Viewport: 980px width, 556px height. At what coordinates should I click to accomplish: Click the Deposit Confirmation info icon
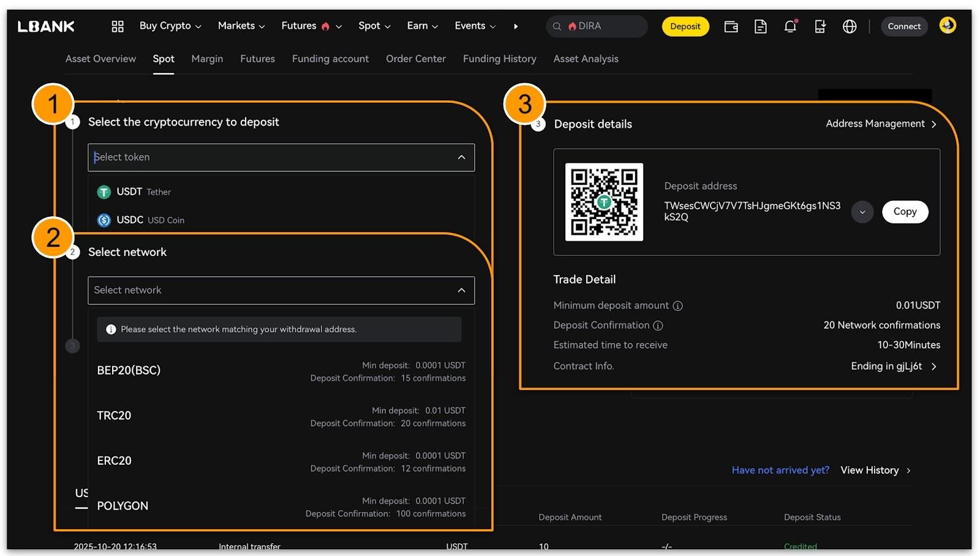coord(658,326)
